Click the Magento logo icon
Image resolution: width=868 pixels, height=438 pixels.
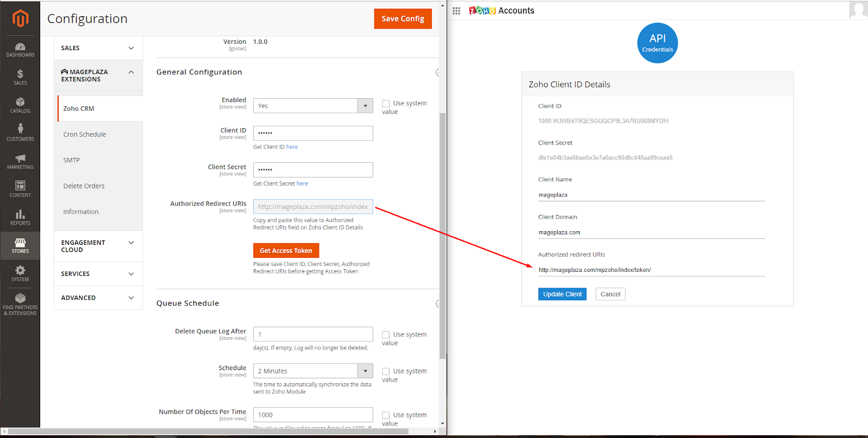tap(20, 18)
